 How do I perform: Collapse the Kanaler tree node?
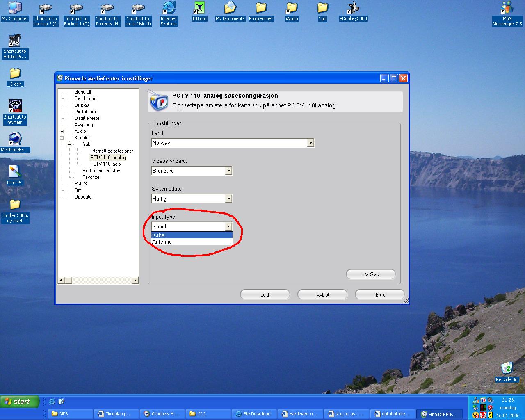tap(62, 138)
